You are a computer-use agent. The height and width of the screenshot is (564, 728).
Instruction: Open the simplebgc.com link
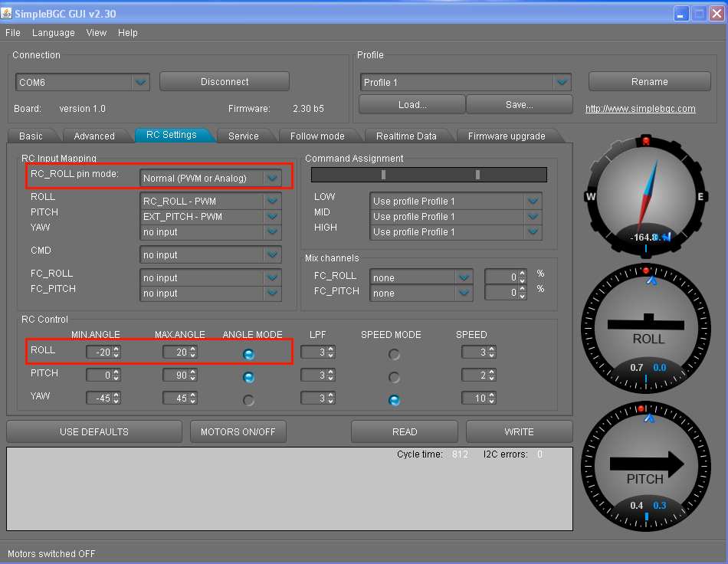640,109
